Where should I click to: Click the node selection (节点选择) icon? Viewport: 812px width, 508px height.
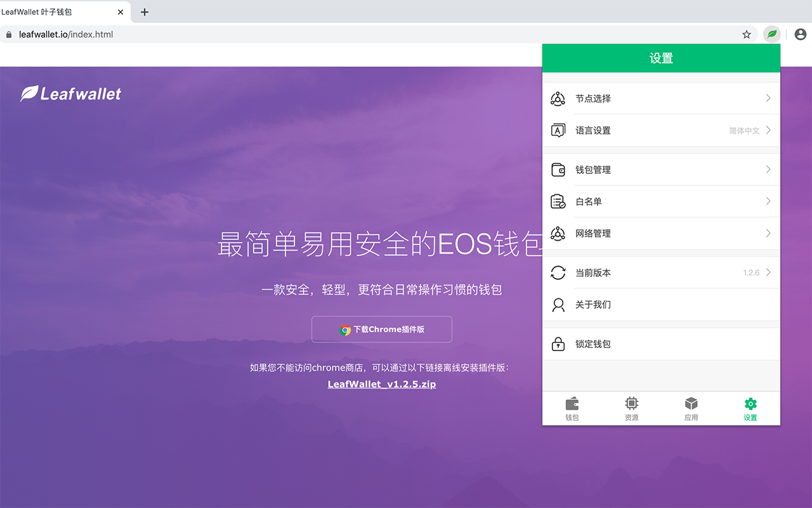558,98
